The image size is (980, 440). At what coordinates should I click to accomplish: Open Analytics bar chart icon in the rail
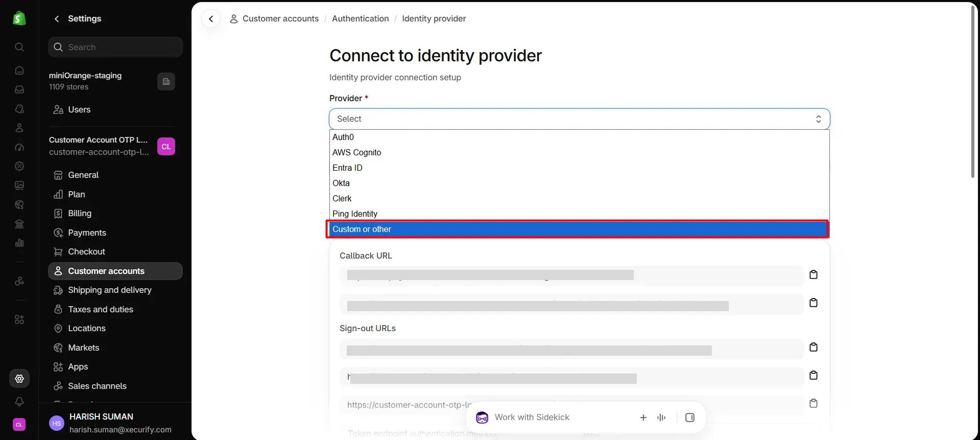[19, 243]
